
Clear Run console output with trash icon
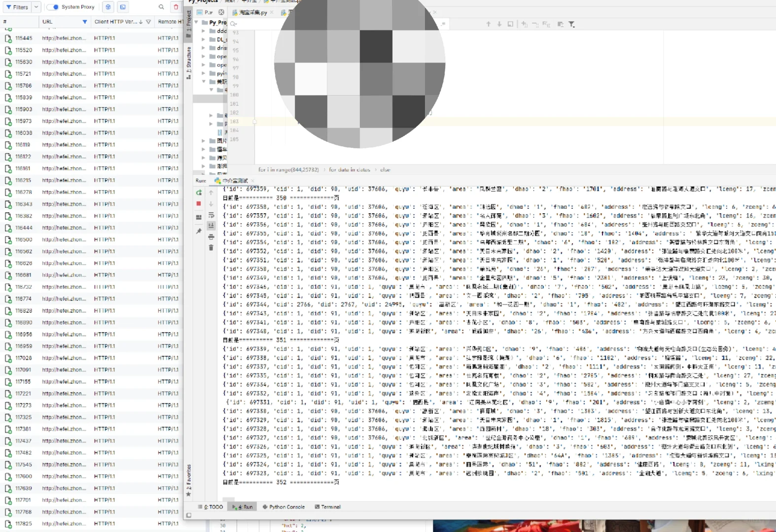coord(211,248)
